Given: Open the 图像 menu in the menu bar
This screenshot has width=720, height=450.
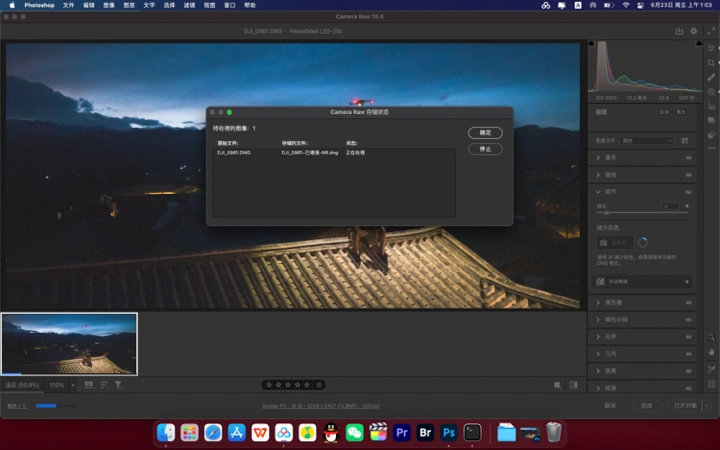Looking at the screenshot, I should (x=108, y=5).
